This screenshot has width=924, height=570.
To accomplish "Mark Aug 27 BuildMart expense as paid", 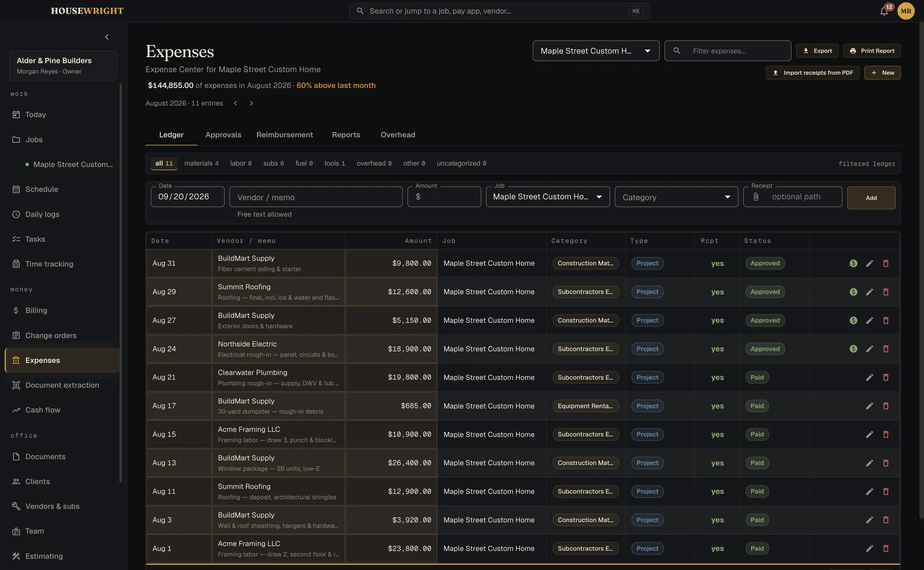I will 853,320.
